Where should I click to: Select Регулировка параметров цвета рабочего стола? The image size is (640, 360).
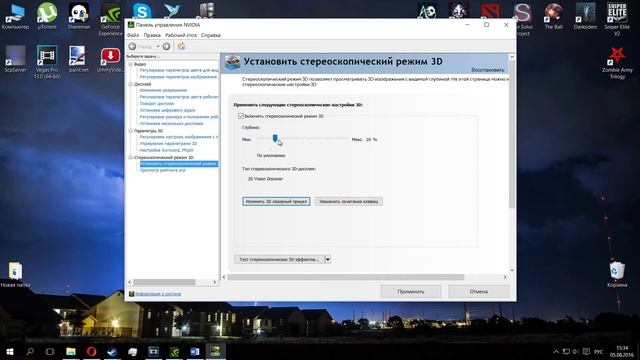coord(179,97)
